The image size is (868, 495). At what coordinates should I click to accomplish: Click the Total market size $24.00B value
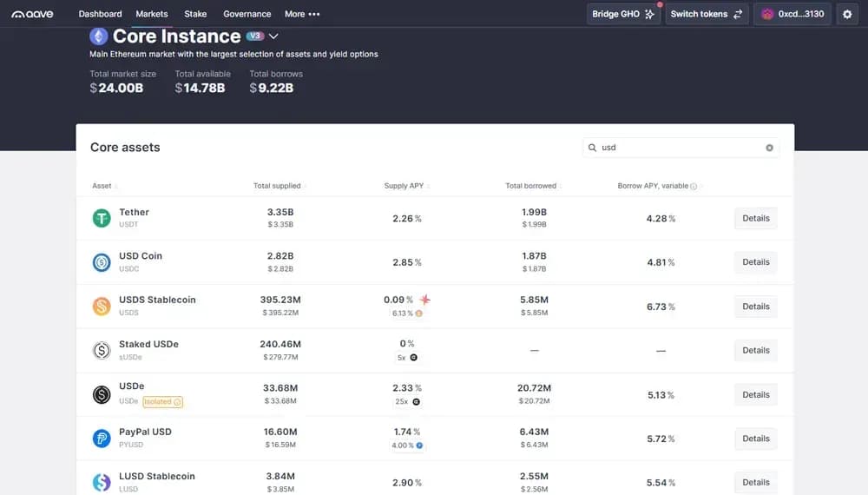117,88
